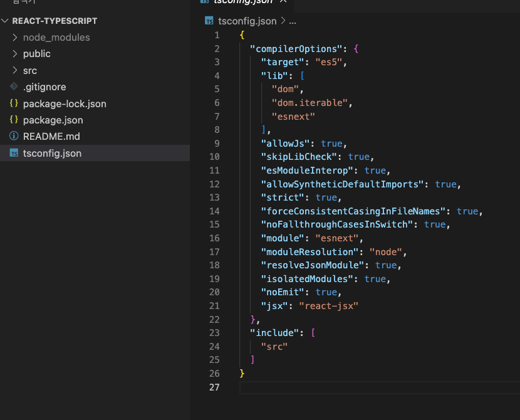Image resolution: width=520 pixels, height=420 pixels.
Task: Click the "isolatedModules" option key
Action: [x=307, y=279]
